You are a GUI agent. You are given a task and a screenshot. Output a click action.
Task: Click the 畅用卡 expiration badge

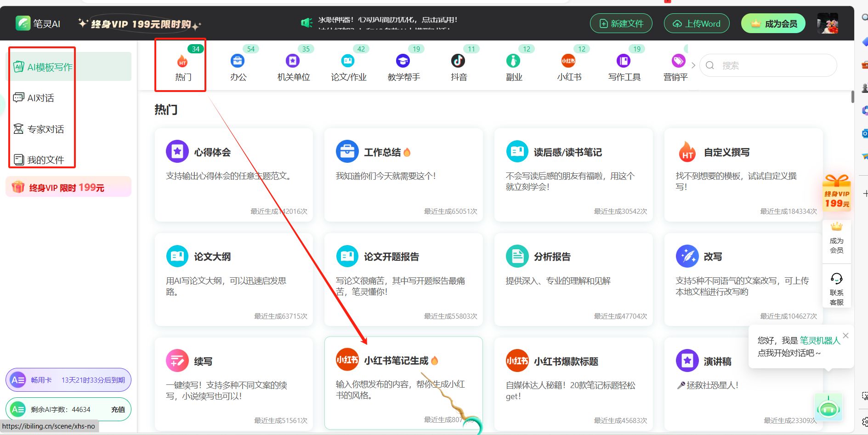68,380
